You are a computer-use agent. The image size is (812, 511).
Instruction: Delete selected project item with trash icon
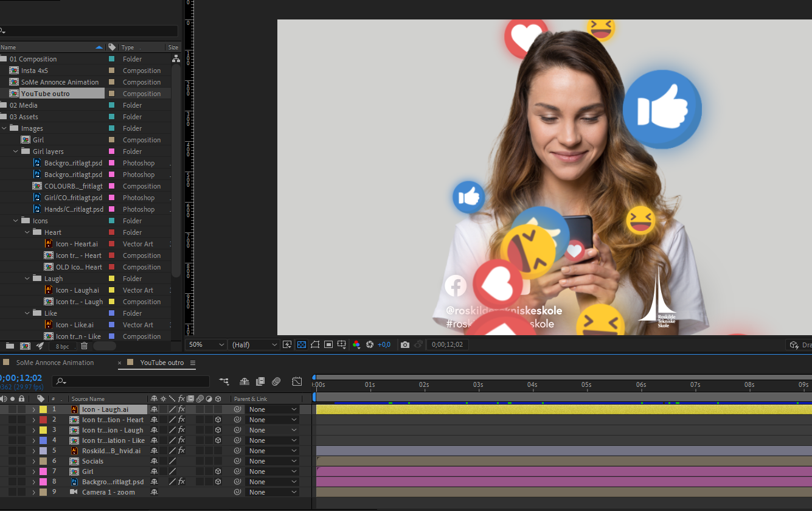click(x=85, y=346)
